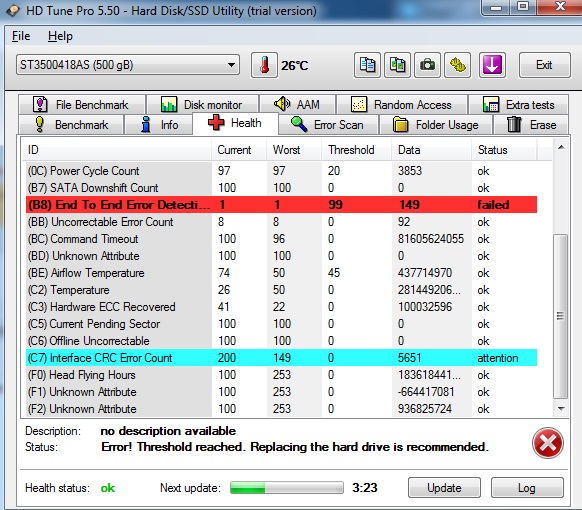Select the (F1) Unknown Attribute row

(281, 392)
